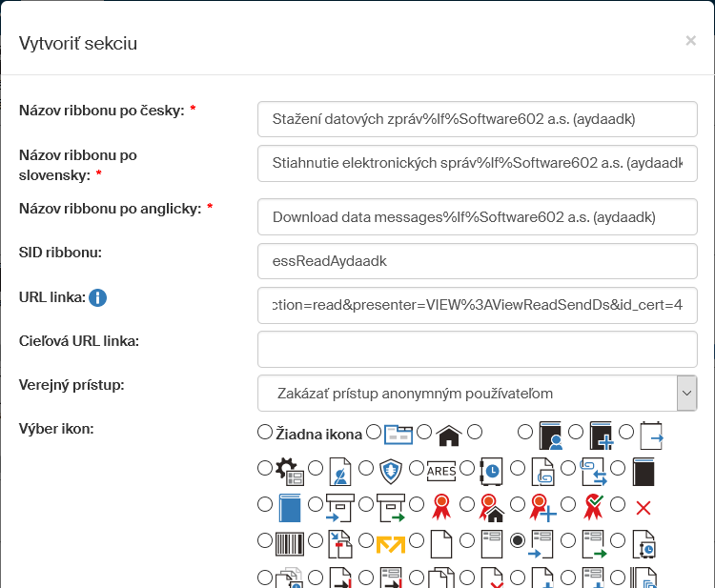
Task: Click the 'Názov ribbonu po česky' field
Action: pyautogui.click(x=477, y=119)
